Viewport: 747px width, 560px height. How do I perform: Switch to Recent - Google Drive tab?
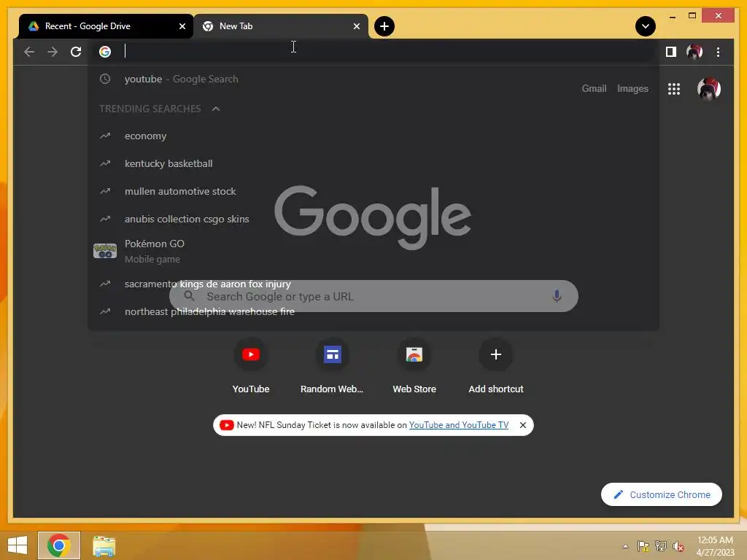click(x=106, y=26)
